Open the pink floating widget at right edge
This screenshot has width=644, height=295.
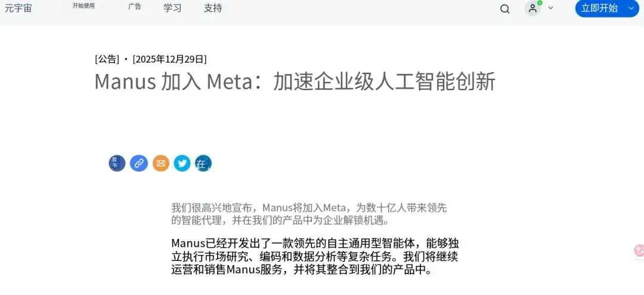[639, 250]
